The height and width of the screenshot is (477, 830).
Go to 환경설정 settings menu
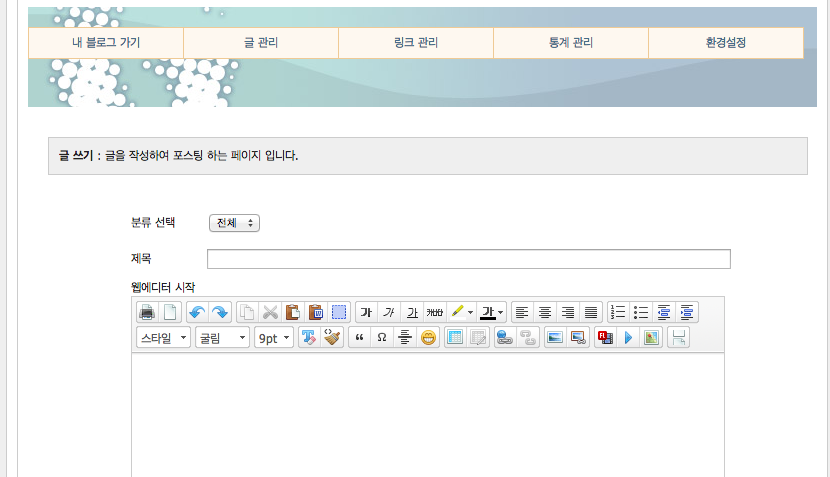725,43
